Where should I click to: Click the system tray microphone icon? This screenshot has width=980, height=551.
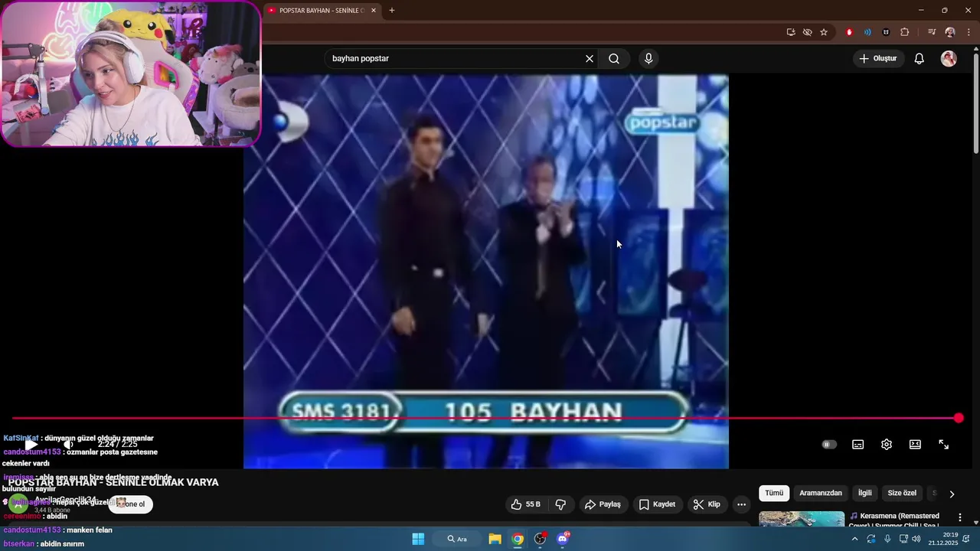click(x=887, y=539)
